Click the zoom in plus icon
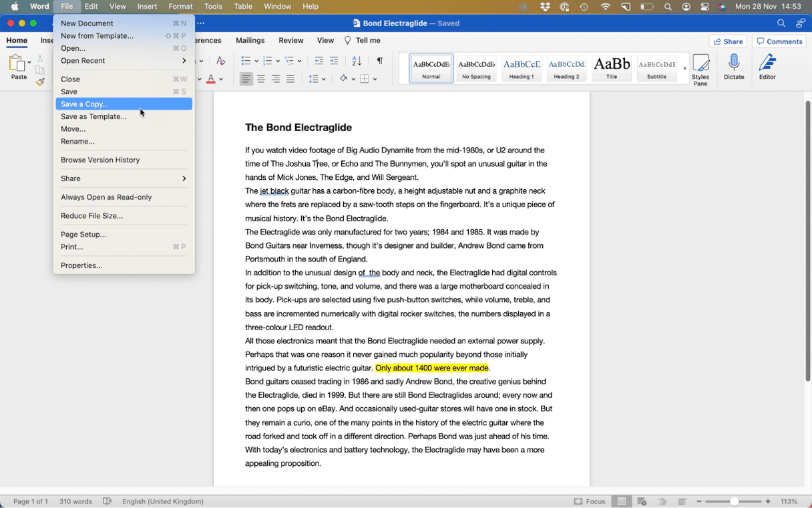The image size is (812, 508). pos(768,501)
